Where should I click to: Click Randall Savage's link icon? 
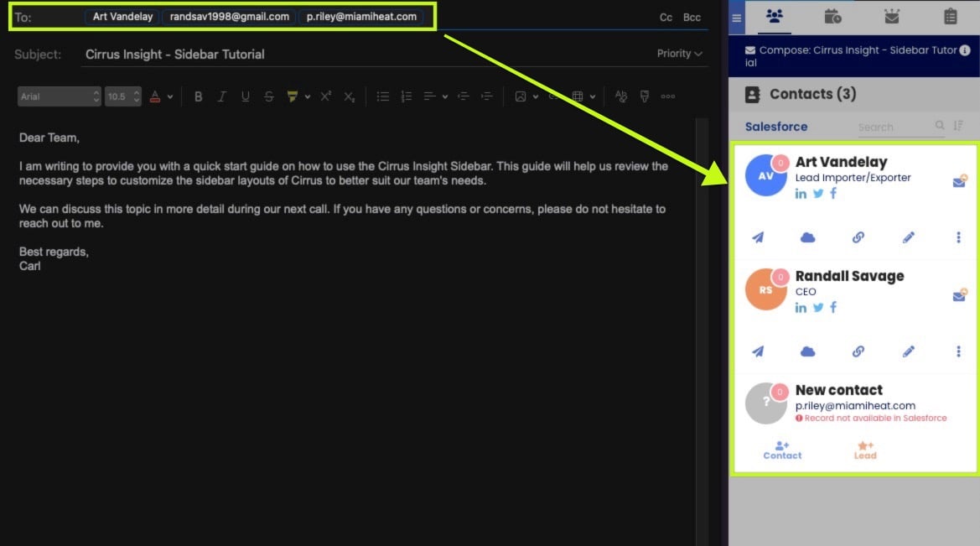pyautogui.click(x=858, y=351)
